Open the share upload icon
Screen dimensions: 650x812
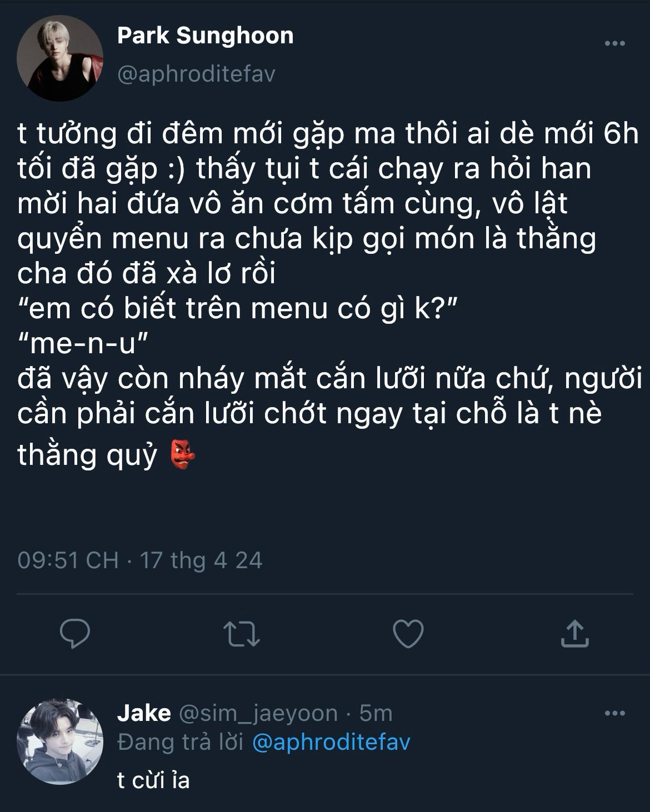tap(574, 634)
